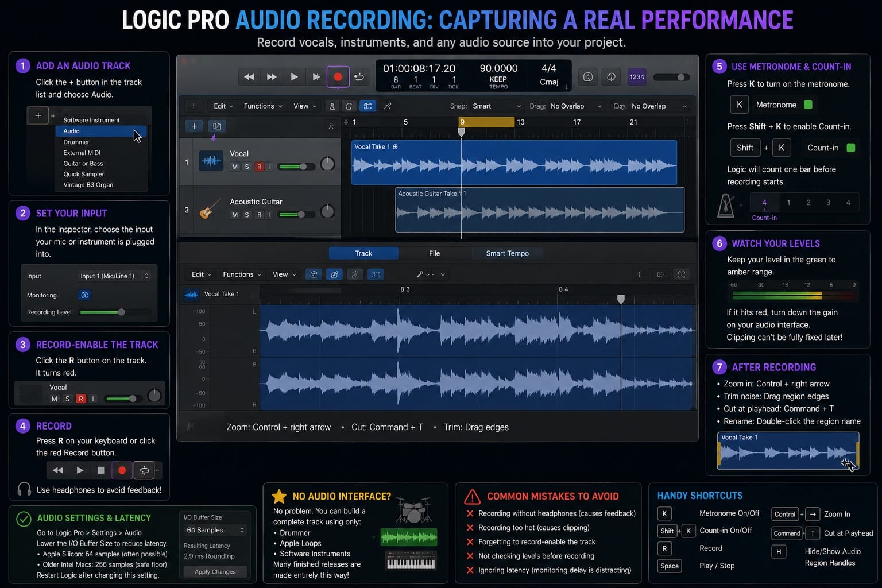Image resolution: width=882 pixels, height=588 pixels.
Task: Click Rewind in the main control bar
Action: [249, 77]
